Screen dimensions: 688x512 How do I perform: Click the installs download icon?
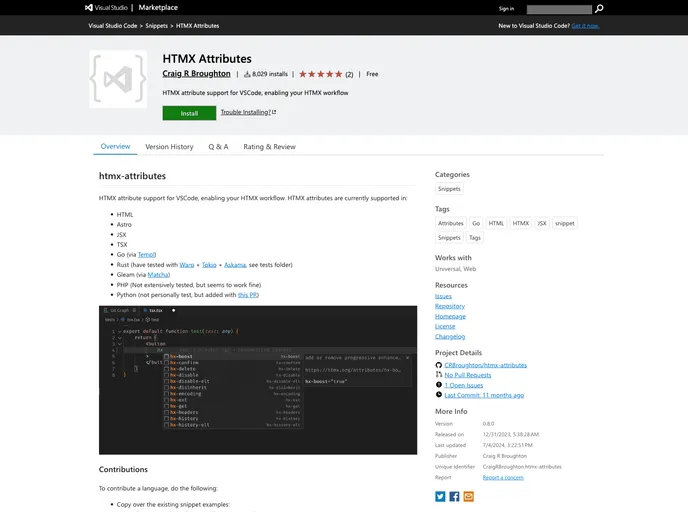[247, 74]
